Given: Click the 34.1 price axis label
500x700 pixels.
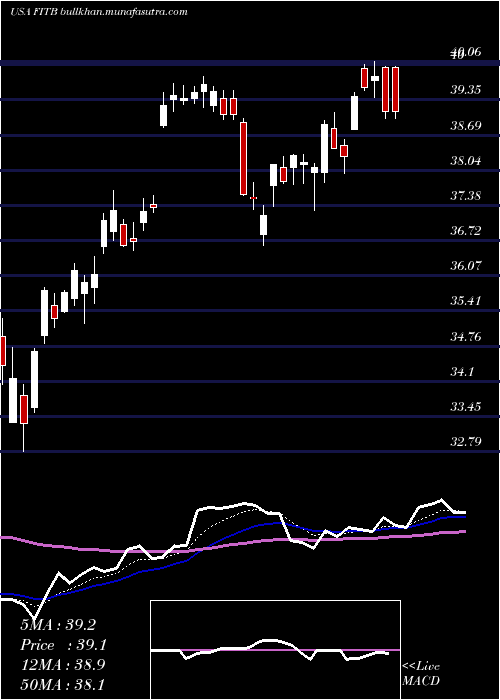Looking at the screenshot, I should click(x=462, y=371).
